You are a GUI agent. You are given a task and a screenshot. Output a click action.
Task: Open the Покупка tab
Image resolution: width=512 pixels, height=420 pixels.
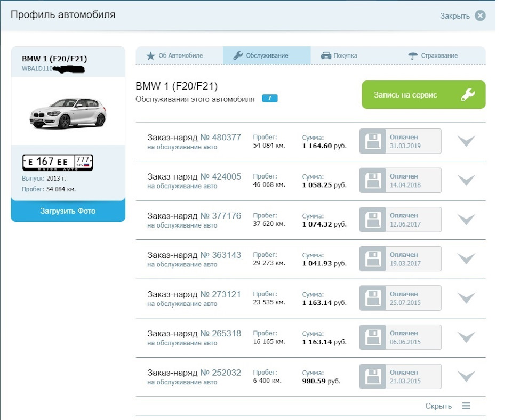(x=346, y=56)
